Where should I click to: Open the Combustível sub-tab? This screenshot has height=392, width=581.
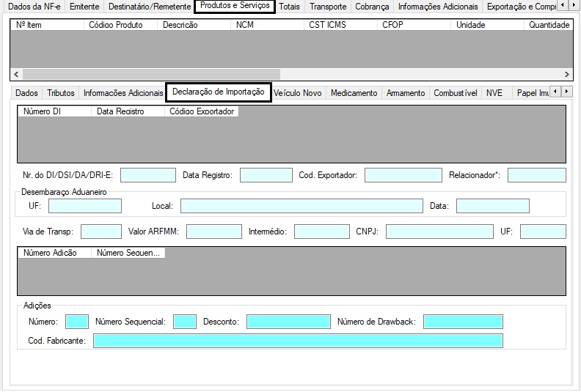(x=456, y=93)
